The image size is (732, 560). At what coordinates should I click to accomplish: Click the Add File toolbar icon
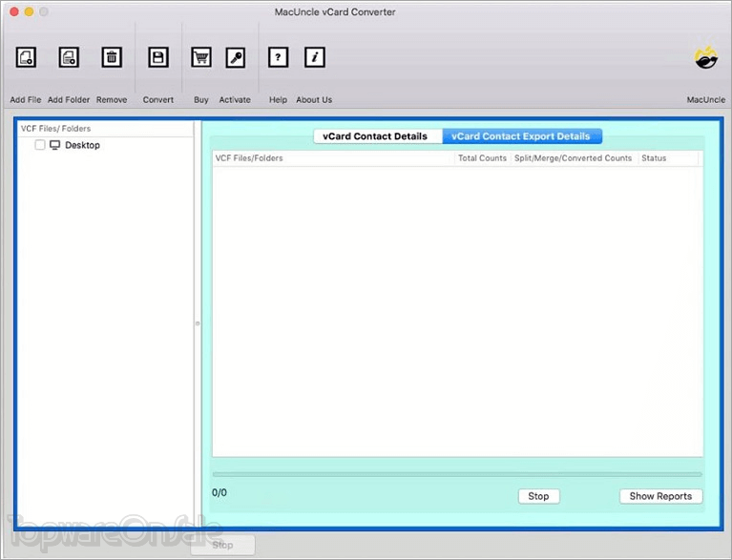(26, 57)
